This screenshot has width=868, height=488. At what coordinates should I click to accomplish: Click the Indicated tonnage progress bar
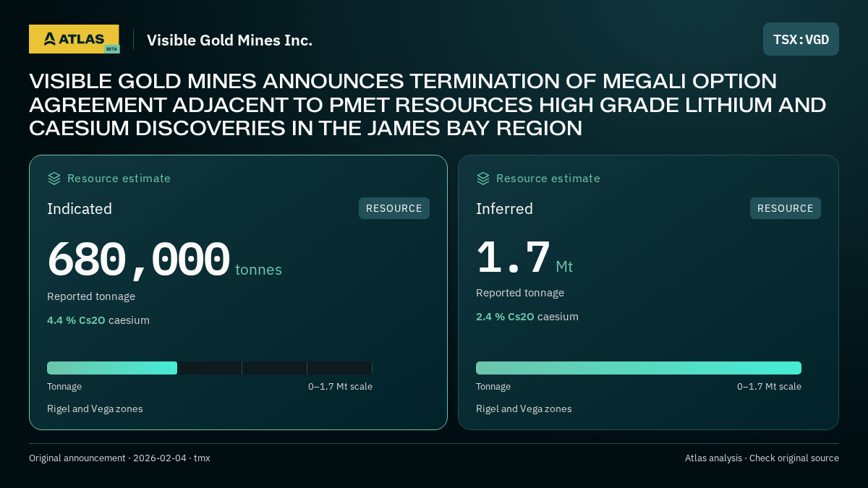click(x=210, y=368)
